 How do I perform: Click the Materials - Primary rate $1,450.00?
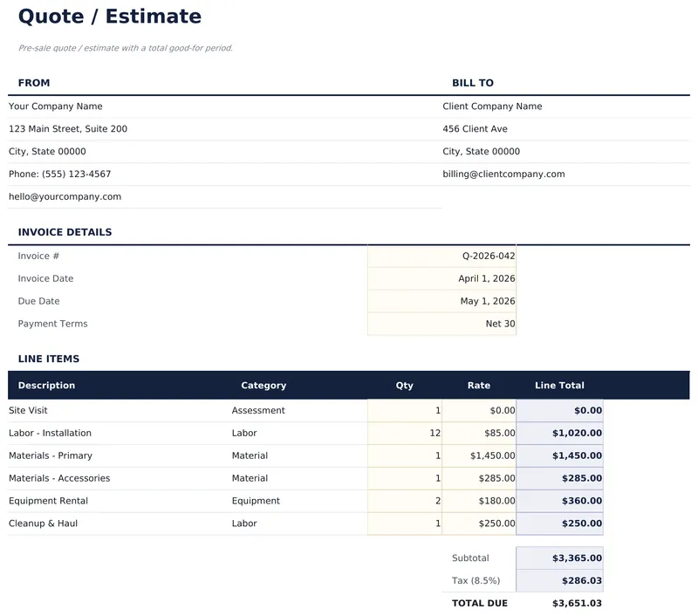click(479, 456)
